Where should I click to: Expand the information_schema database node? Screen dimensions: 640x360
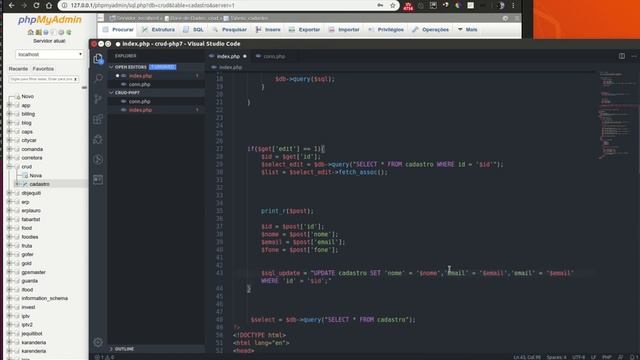point(9,298)
